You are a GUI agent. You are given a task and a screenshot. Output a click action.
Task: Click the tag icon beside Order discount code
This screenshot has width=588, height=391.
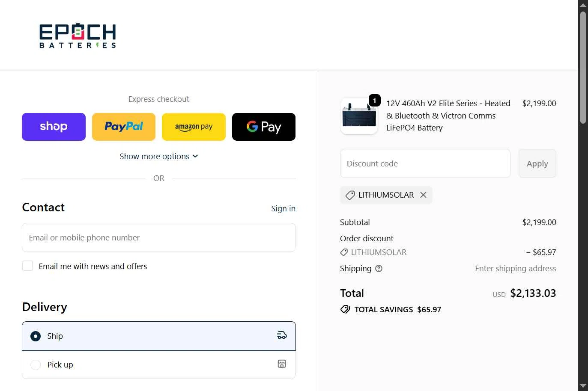pos(344,252)
